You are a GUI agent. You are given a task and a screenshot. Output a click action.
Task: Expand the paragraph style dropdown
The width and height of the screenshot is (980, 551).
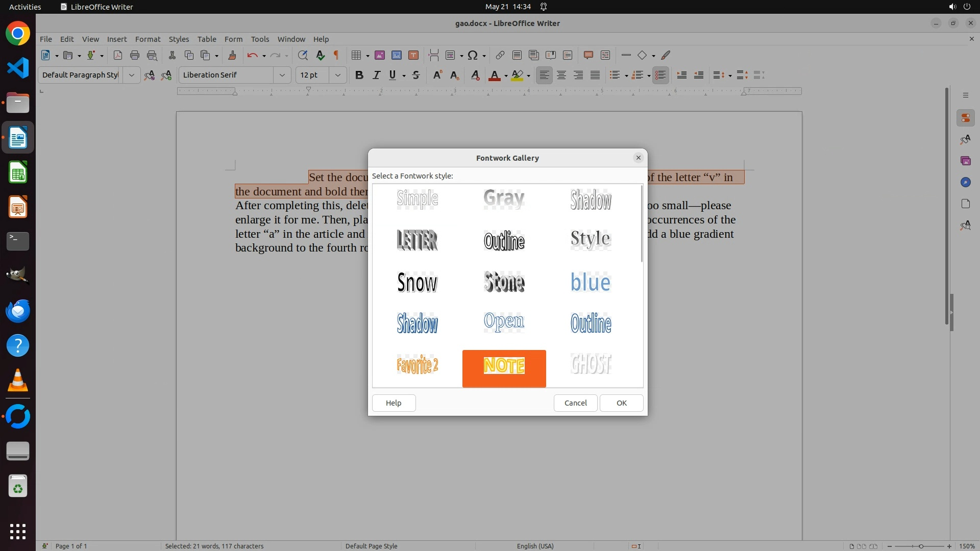(x=131, y=75)
